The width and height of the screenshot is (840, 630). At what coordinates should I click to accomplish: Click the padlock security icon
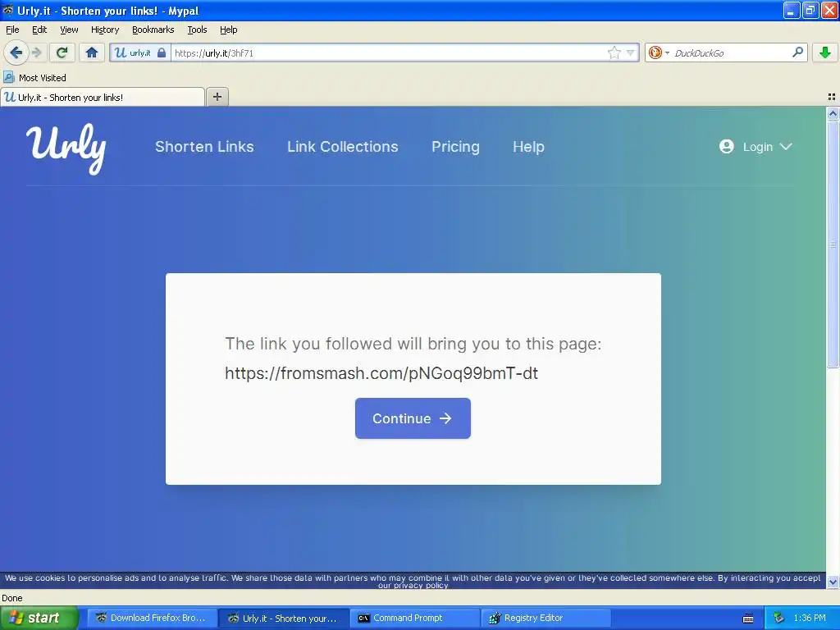pyautogui.click(x=162, y=53)
